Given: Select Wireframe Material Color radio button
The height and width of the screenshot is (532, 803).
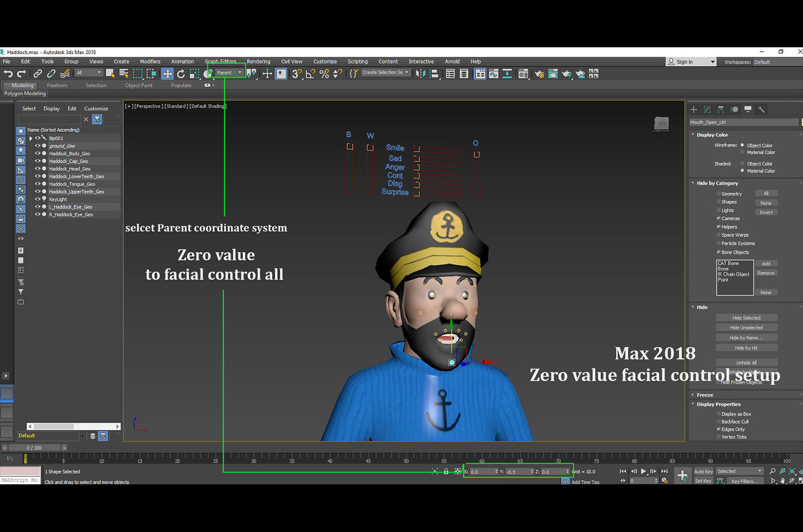Looking at the screenshot, I should (742, 152).
